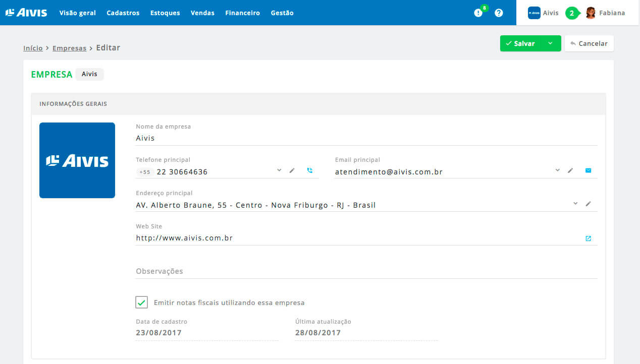This screenshot has width=640, height=364.
Task: Click Última atualização value 28/08/2017
Action: 318,333
